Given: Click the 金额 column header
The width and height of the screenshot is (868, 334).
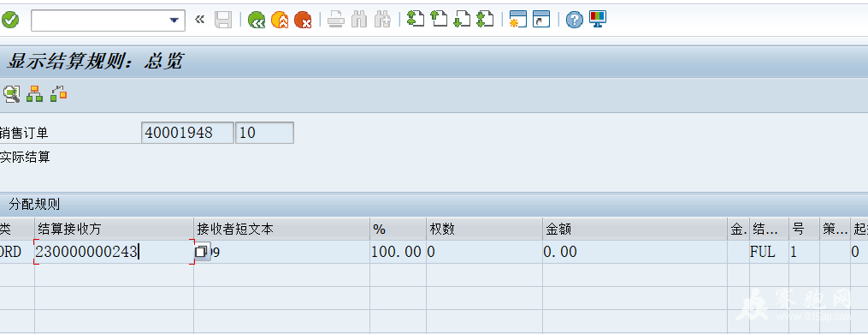Looking at the screenshot, I should point(635,229).
